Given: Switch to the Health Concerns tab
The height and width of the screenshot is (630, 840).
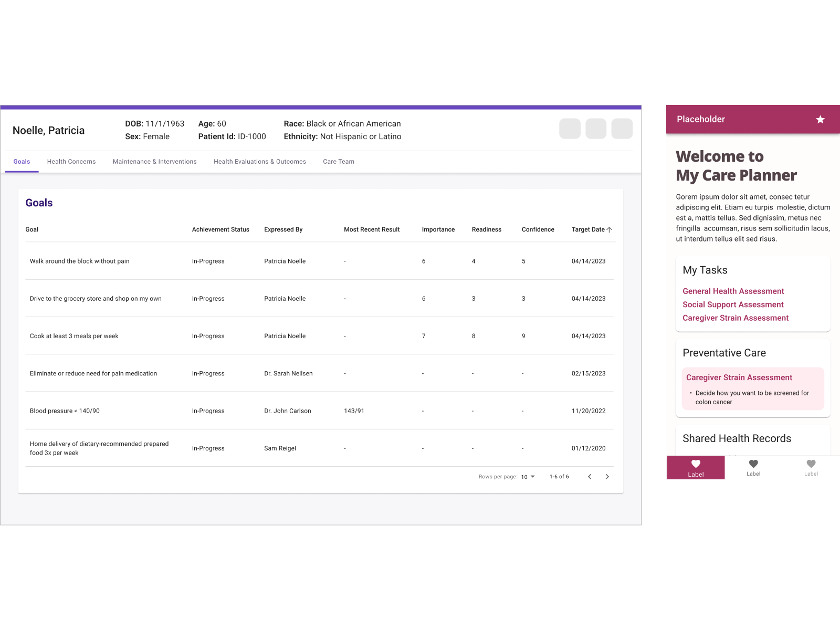Looking at the screenshot, I should click(x=71, y=162).
